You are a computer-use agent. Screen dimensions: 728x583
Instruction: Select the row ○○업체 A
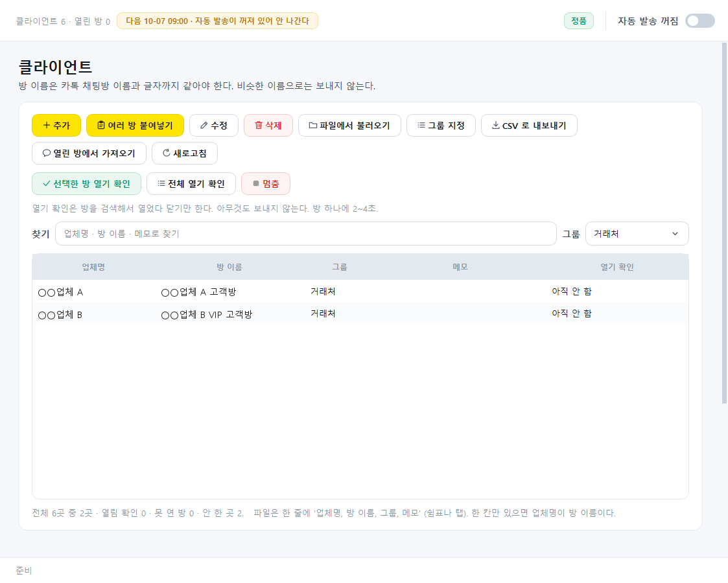tap(360, 291)
